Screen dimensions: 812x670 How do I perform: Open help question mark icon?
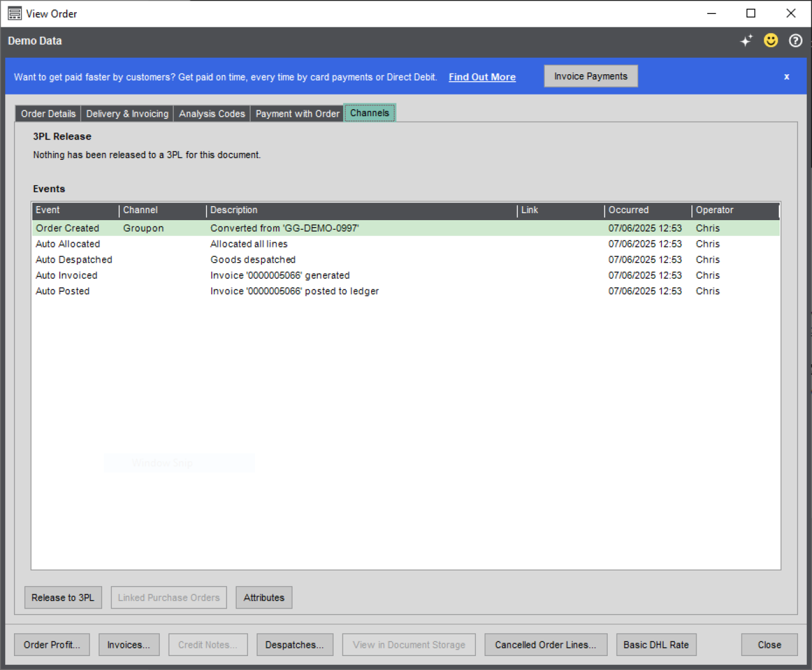796,41
